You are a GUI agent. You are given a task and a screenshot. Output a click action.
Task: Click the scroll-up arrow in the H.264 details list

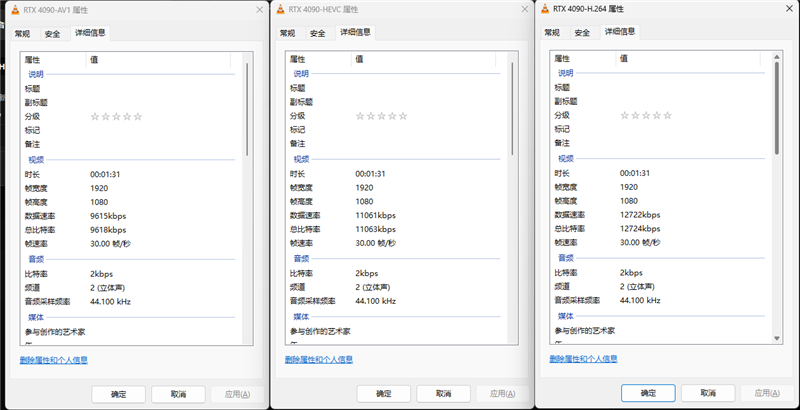click(x=777, y=56)
